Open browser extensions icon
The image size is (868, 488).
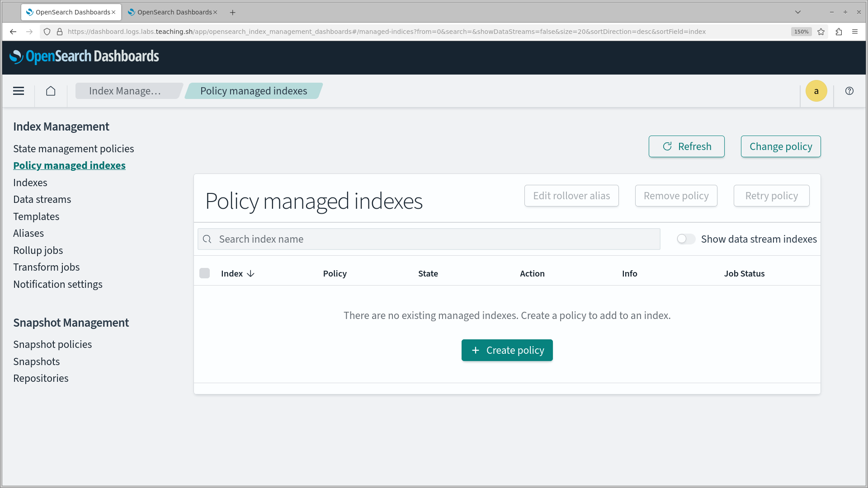click(x=839, y=32)
